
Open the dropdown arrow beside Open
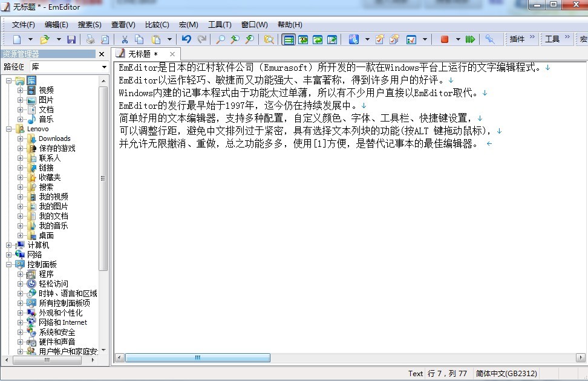(x=59, y=39)
